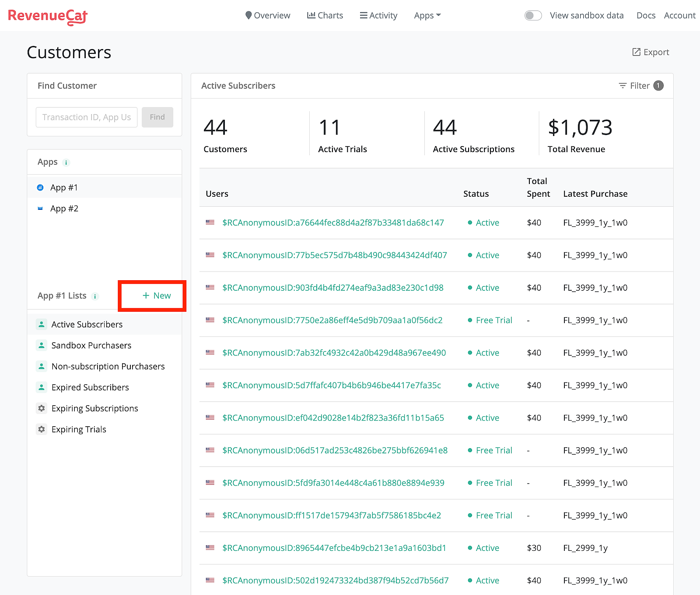Select the Sandbox Purchasers list

tap(105, 345)
